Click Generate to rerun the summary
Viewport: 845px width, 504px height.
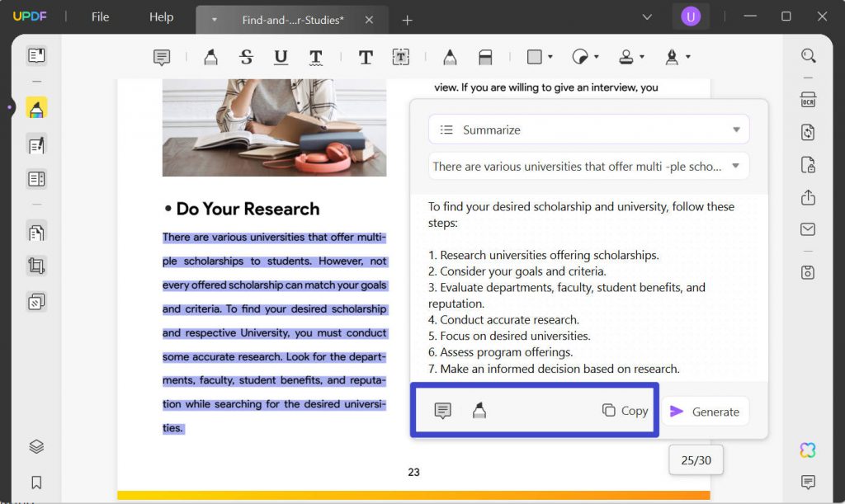(x=705, y=411)
